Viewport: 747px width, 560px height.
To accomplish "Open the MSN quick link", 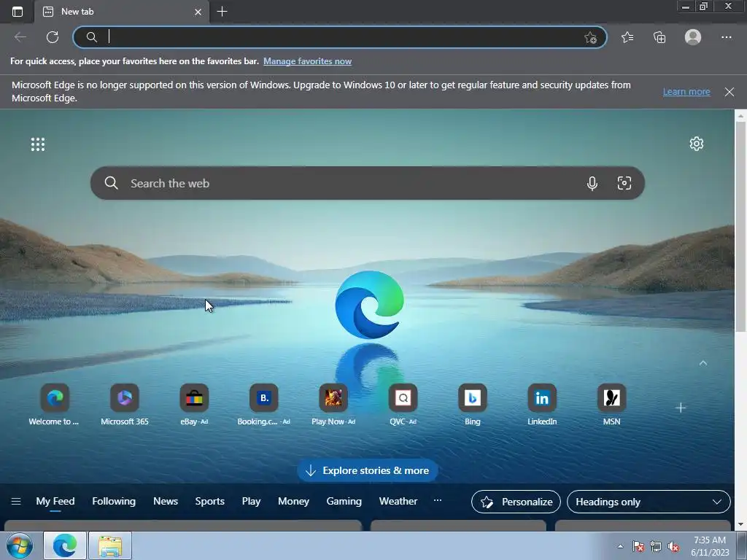I will 612,405.
